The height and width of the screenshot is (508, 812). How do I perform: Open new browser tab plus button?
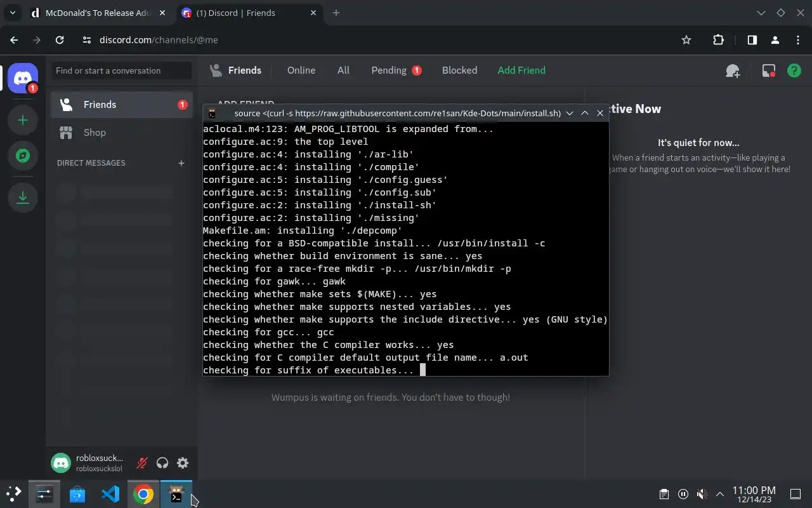[x=336, y=13]
